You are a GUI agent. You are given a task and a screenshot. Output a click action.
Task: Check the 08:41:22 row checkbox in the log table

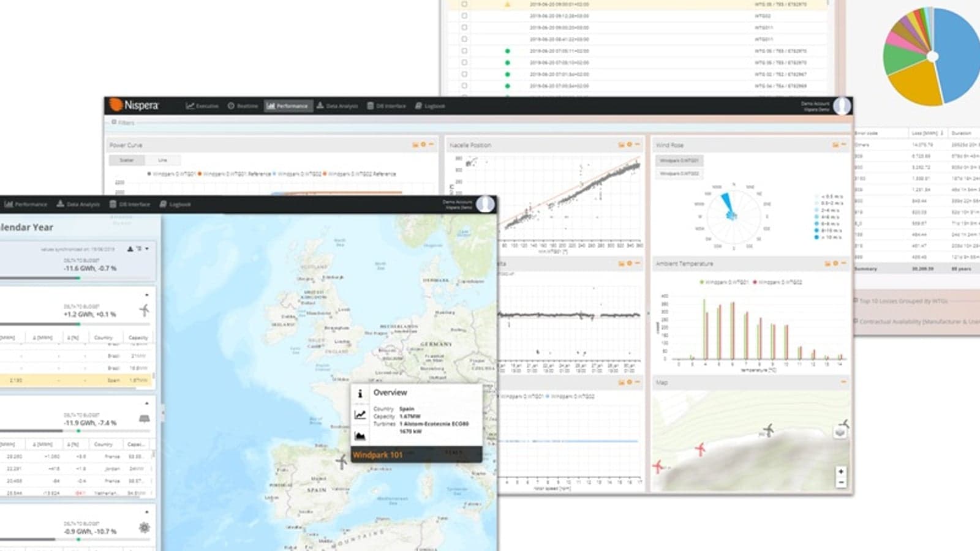pyautogui.click(x=464, y=39)
